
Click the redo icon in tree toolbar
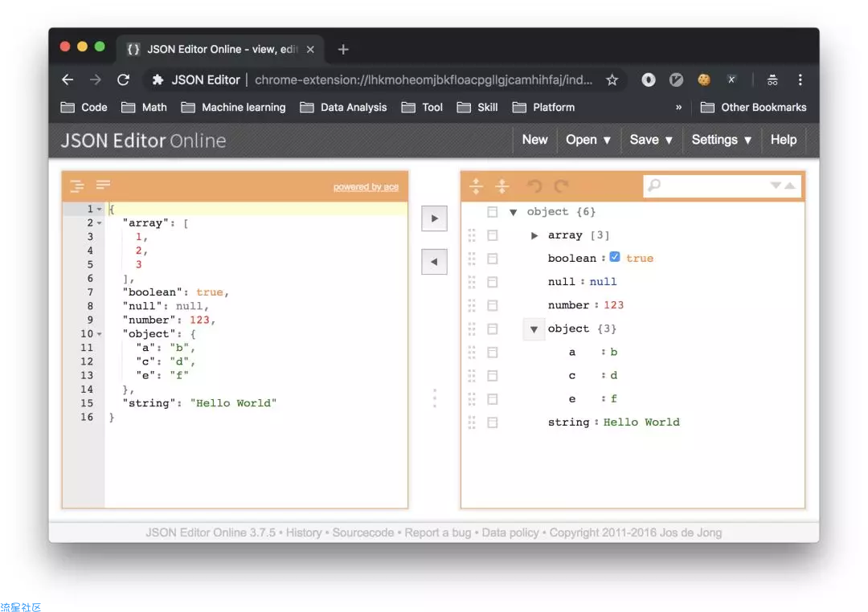coord(562,186)
